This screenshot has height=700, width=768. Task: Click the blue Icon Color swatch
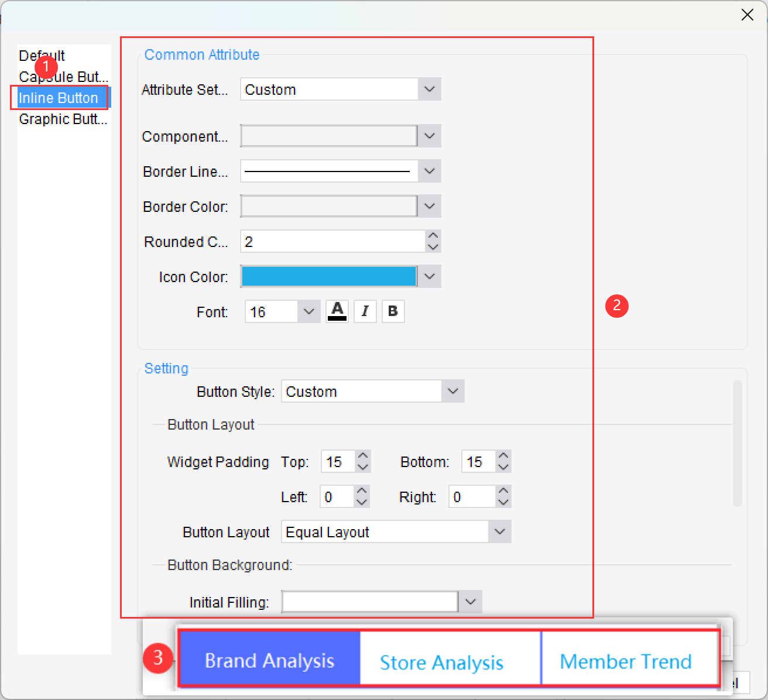328,276
